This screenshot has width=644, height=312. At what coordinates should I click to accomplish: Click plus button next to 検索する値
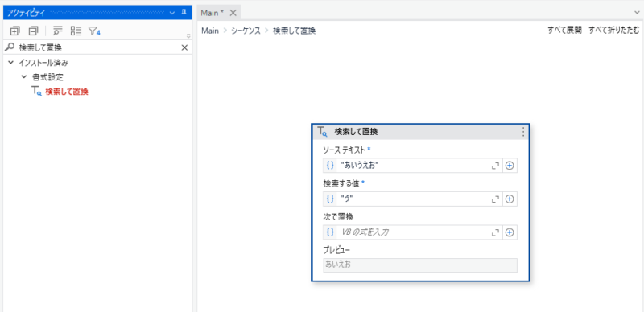pos(510,199)
